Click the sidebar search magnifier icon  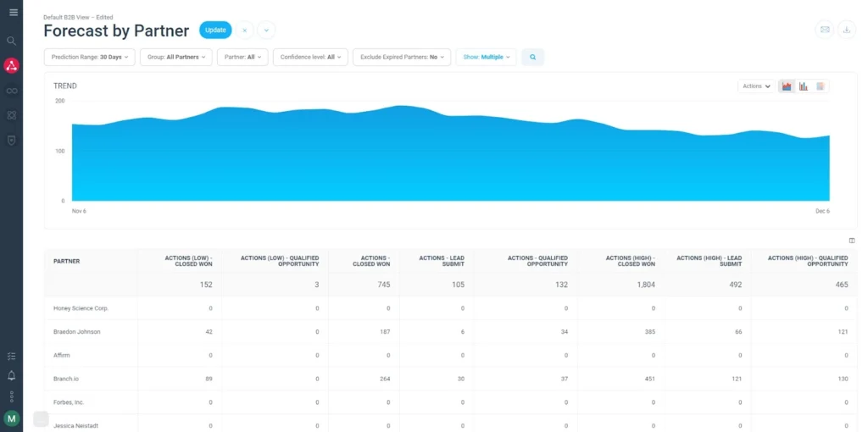[x=12, y=41]
